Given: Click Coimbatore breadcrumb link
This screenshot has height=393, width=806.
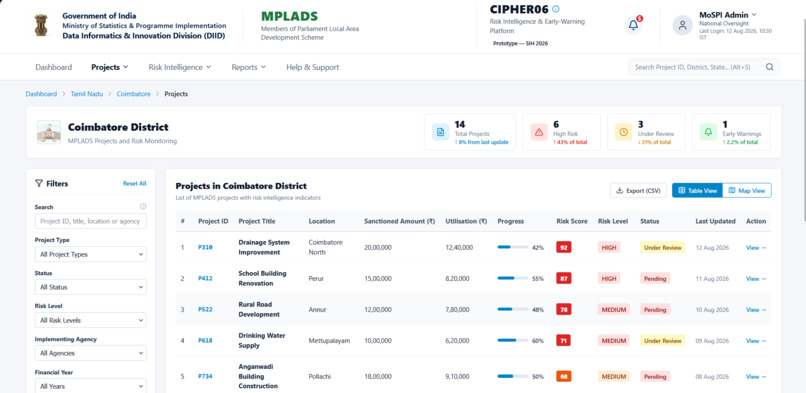Looking at the screenshot, I should [x=134, y=94].
